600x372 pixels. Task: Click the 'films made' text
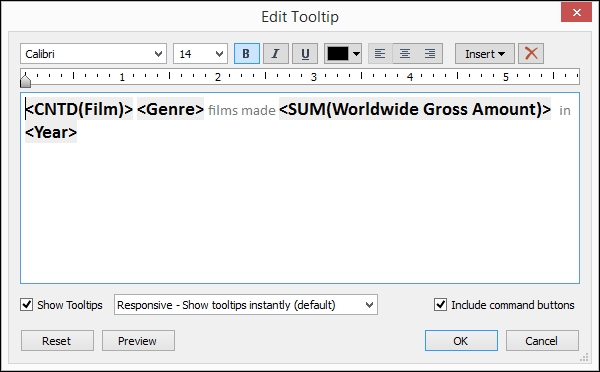tap(241, 111)
